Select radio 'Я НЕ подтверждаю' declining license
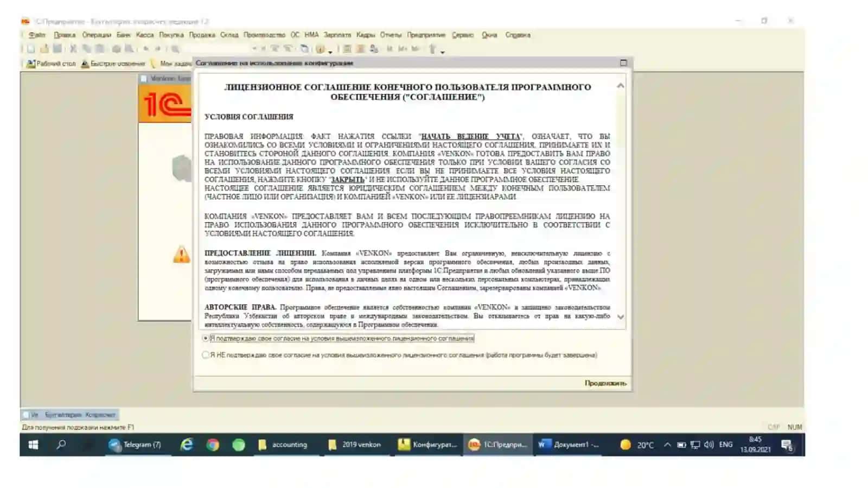 point(206,355)
